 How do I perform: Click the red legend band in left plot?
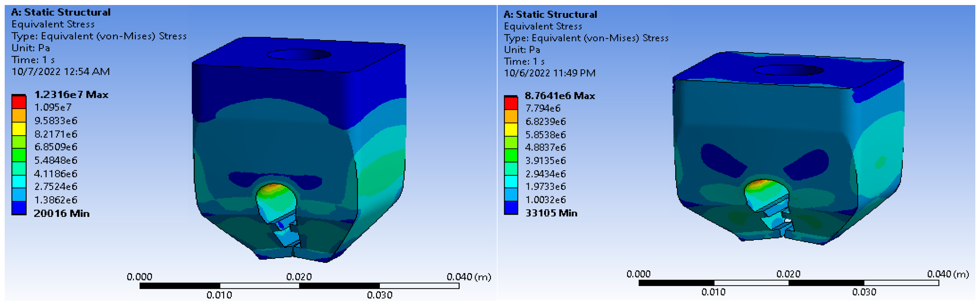coord(19,102)
